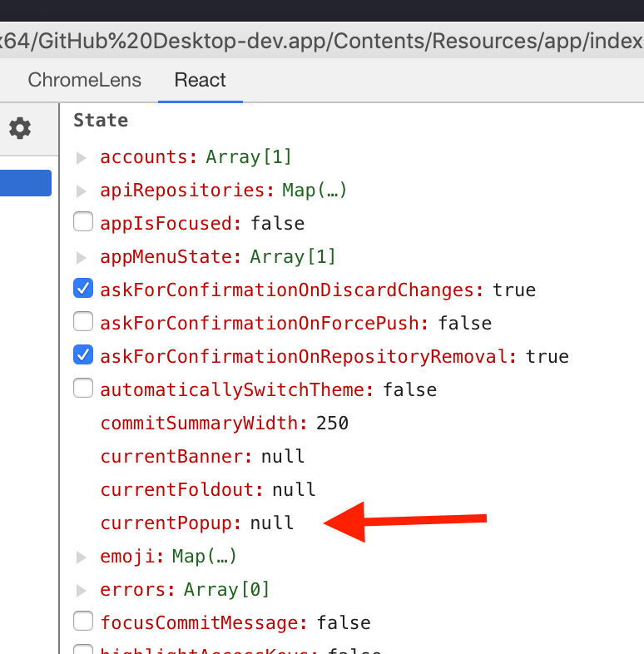This screenshot has height=654, width=644.
Task: Switch to the ChromeLens tab
Action: click(84, 80)
